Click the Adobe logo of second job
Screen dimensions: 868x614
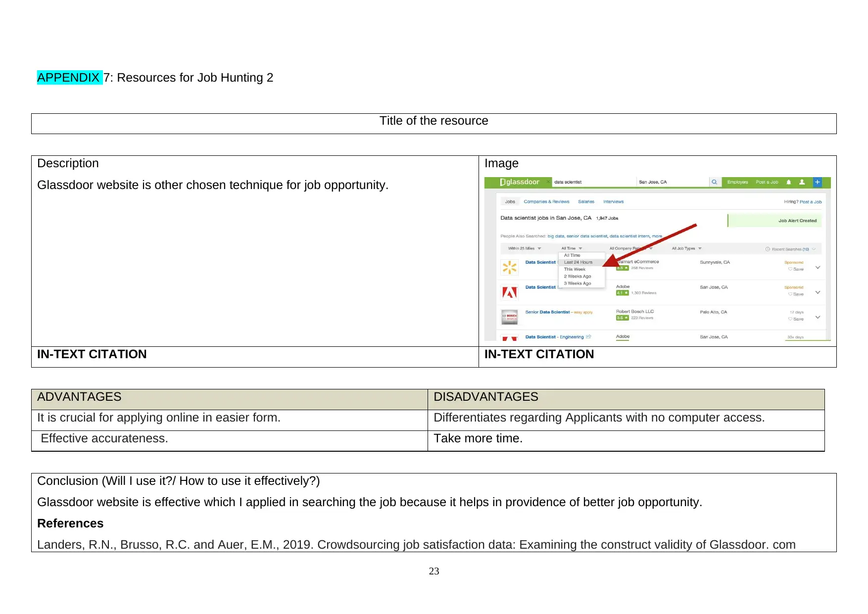tap(509, 292)
